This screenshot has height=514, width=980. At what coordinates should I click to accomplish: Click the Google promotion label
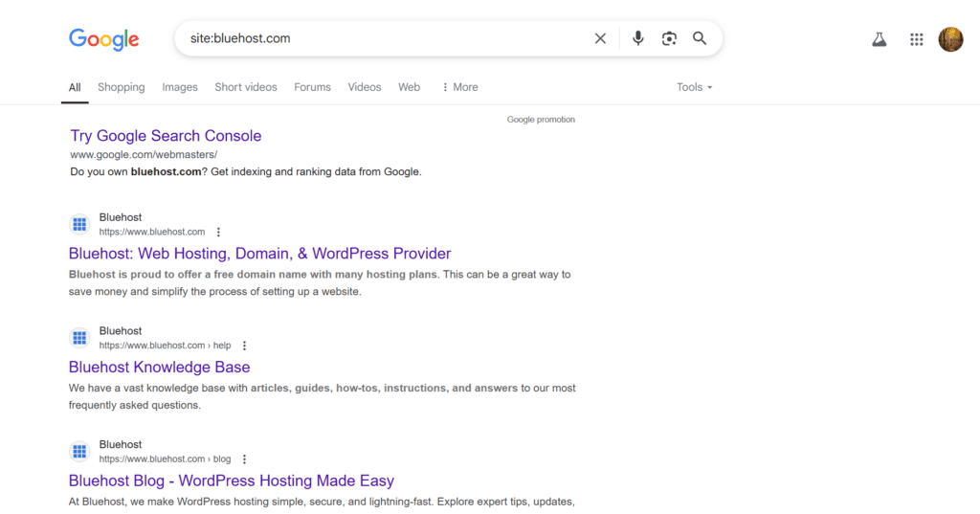pos(541,120)
